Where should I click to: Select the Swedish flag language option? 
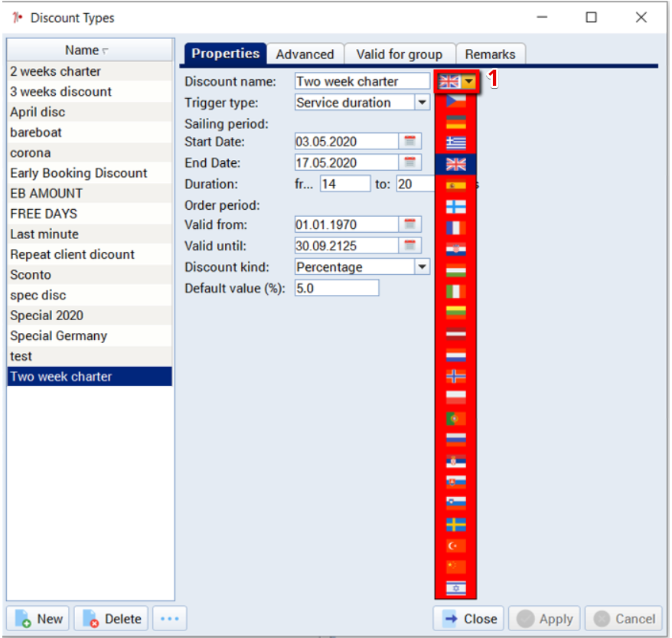[x=455, y=525]
